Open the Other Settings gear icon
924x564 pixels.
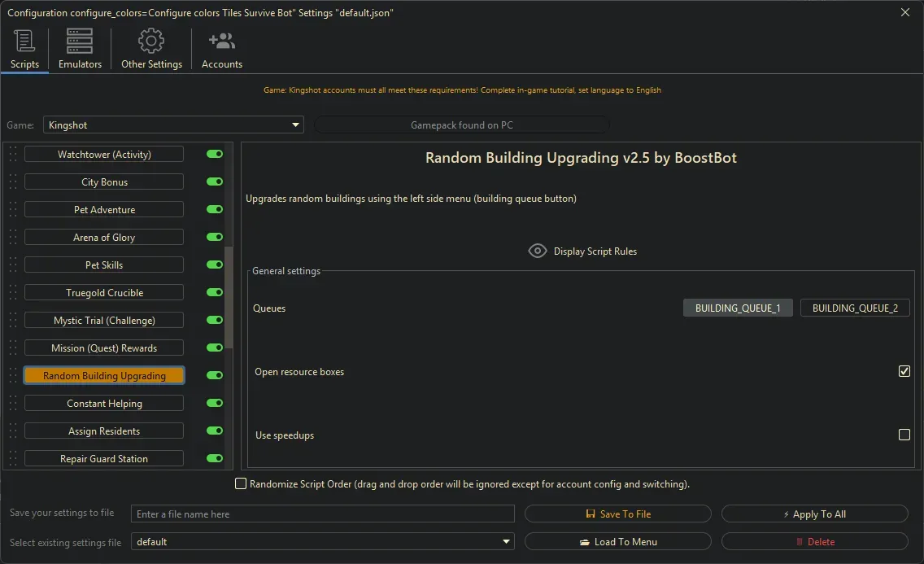coord(151,41)
